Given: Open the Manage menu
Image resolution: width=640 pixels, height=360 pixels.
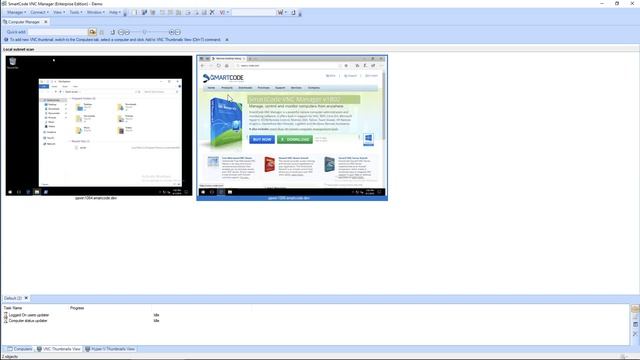Looking at the screenshot, I should coord(16,12).
